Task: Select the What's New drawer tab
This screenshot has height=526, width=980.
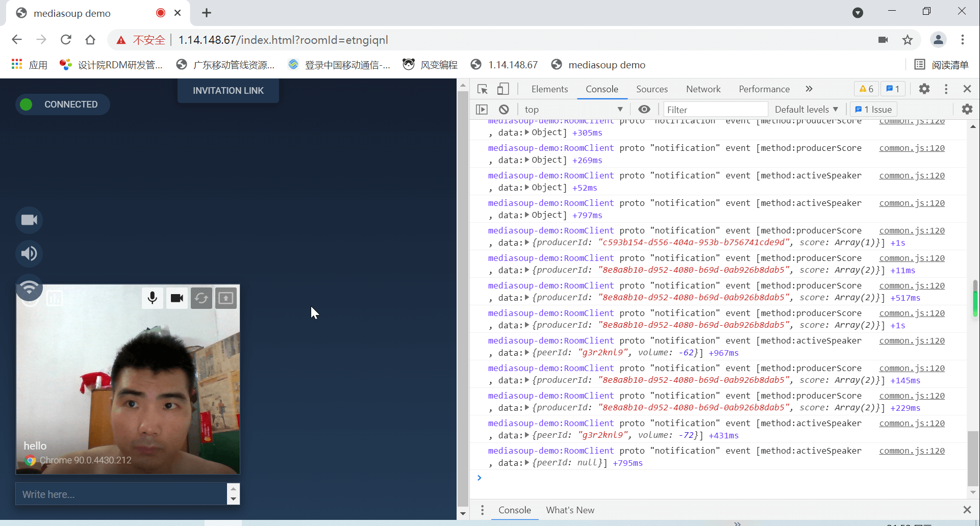Action: [570, 510]
